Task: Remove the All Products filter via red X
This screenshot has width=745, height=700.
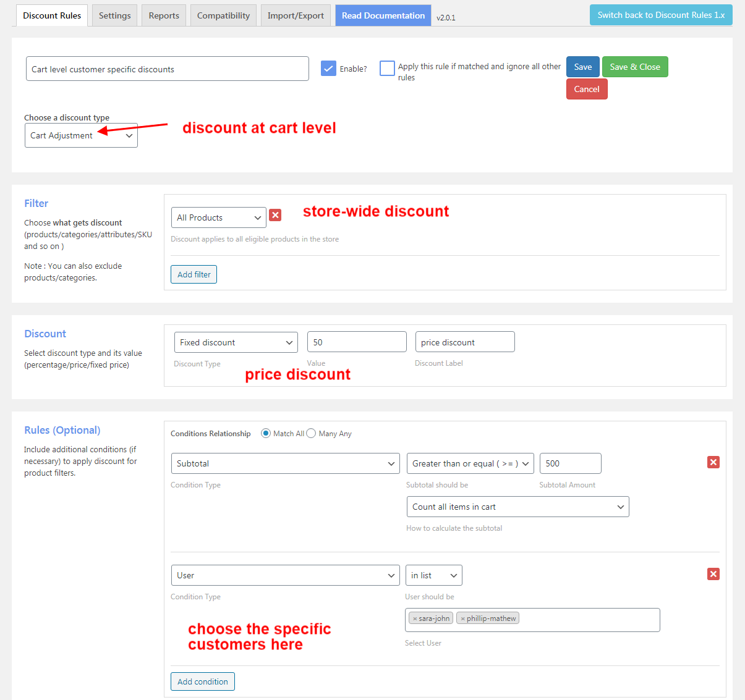Action: tap(275, 215)
